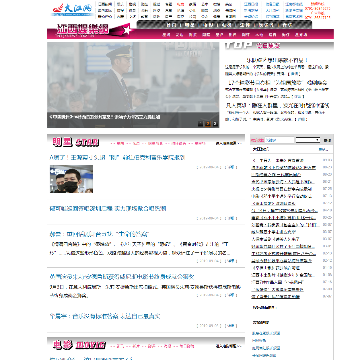Open the masked man thumbnail in 明星 section
The height and width of the screenshot is (360, 360).
coord(71,179)
